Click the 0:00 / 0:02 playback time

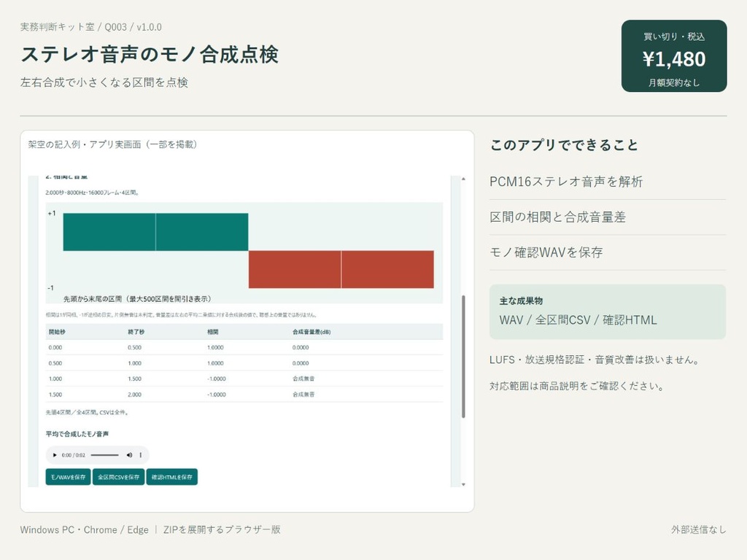74,455
